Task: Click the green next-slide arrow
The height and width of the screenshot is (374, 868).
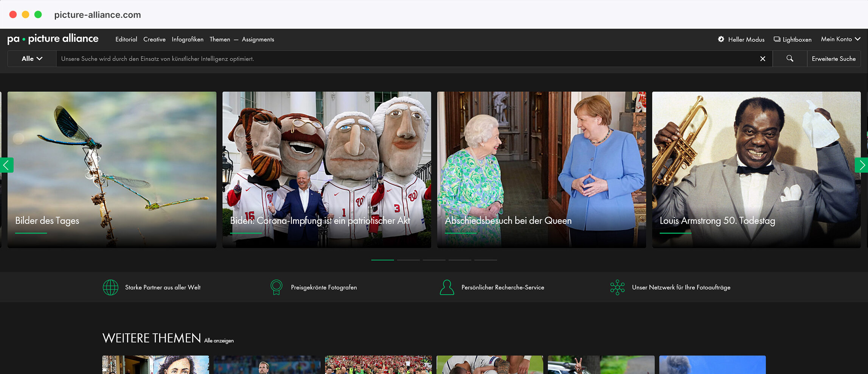Action: [861, 165]
